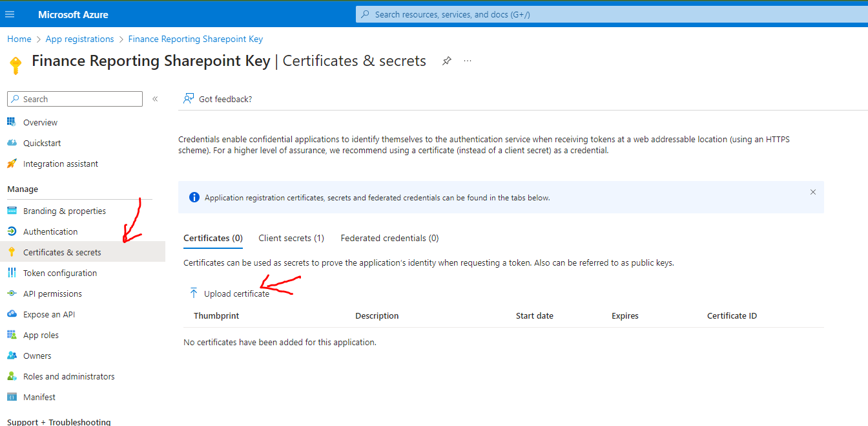The image size is (868, 426).
Task: Go to Home breadcrumb
Action: [x=19, y=39]
